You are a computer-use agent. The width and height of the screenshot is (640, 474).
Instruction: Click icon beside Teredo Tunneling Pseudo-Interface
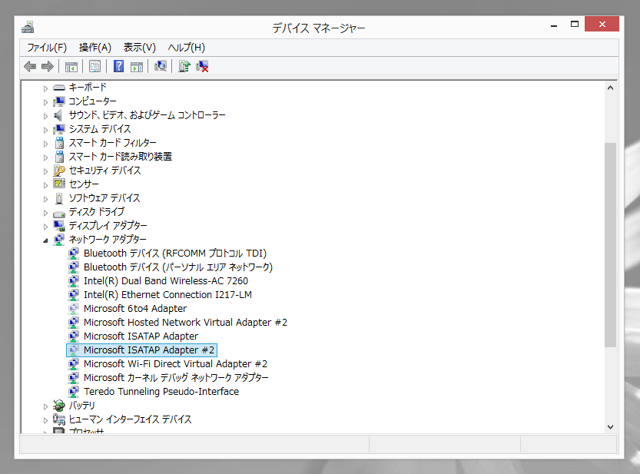tap(74, 392)
